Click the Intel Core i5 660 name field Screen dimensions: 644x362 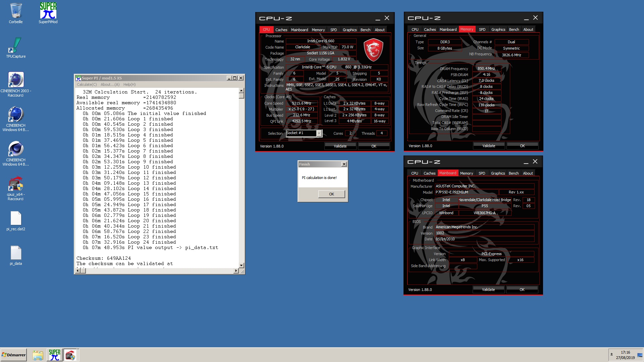click(321, 41)
